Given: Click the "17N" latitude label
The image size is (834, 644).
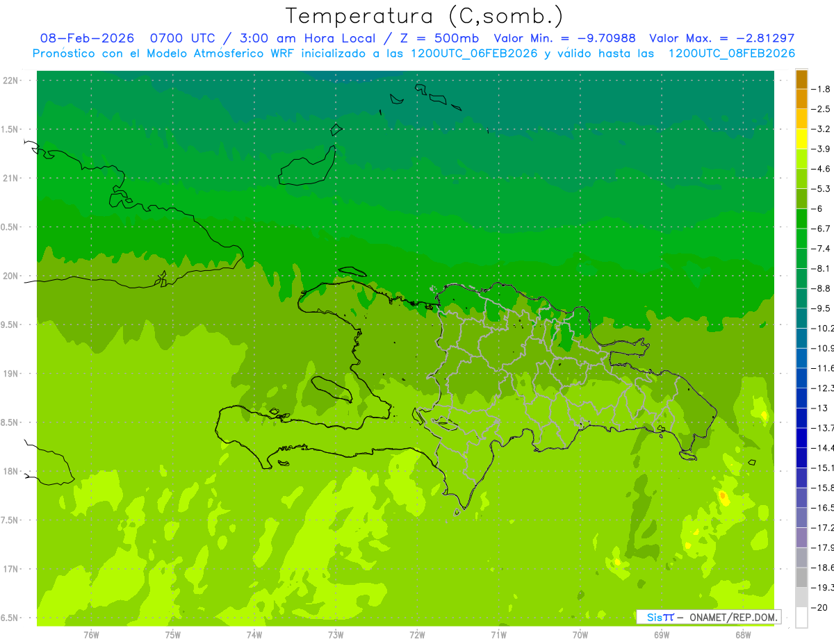Looking at the screenshot, I should tap(11, 569).
